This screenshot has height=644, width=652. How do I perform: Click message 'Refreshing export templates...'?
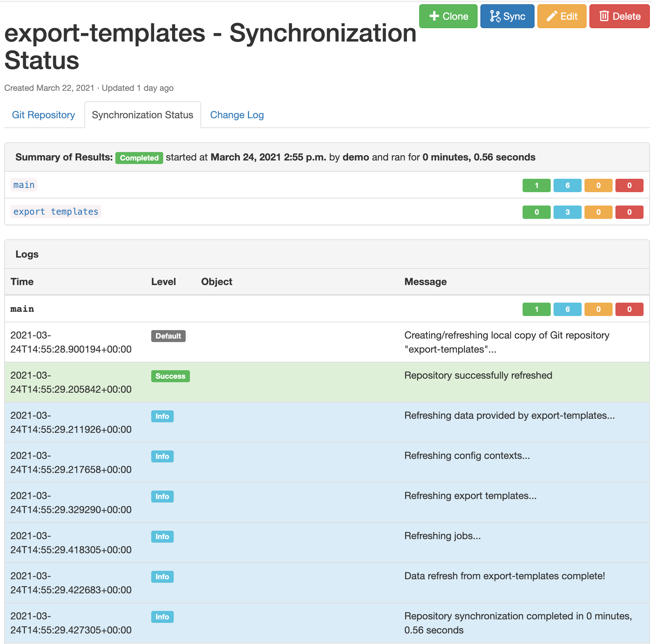point(471,496)
